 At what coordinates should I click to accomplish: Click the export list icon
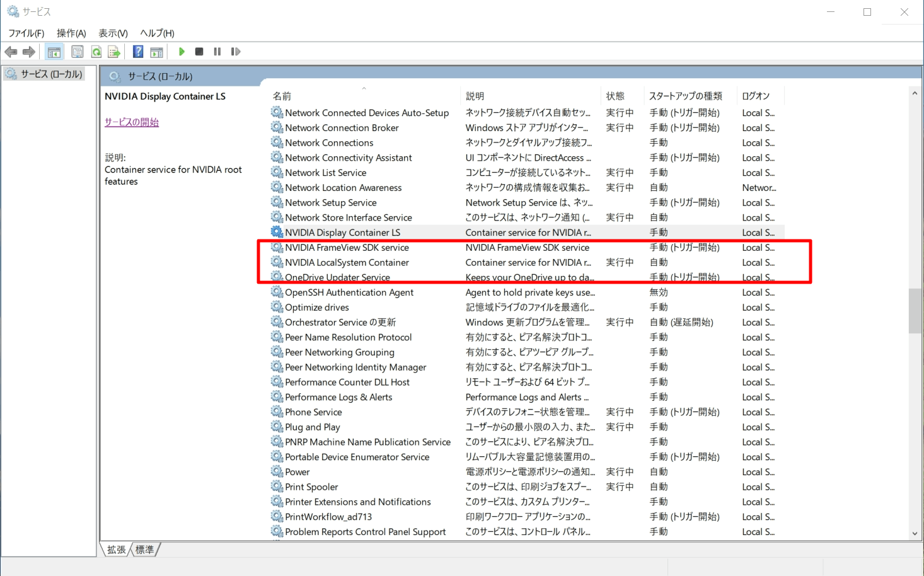tap(114, 51)
